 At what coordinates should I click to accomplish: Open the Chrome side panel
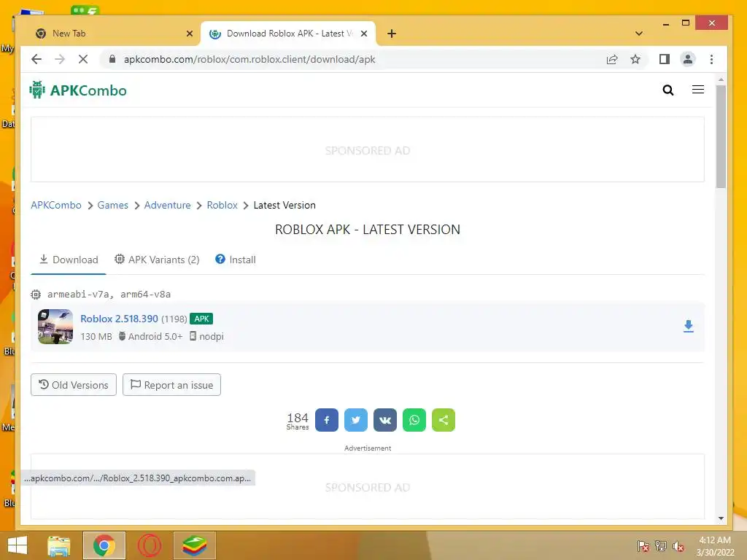(x=664, y=59)
